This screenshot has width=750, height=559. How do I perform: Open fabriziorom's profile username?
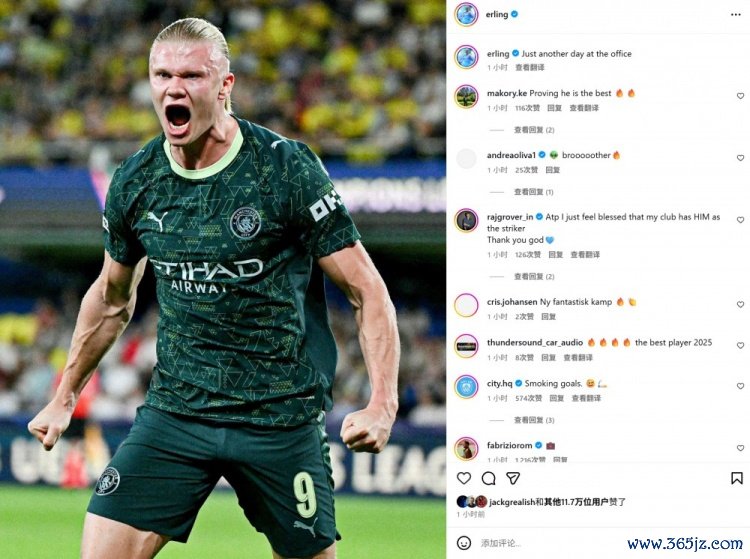coord(509,445)
